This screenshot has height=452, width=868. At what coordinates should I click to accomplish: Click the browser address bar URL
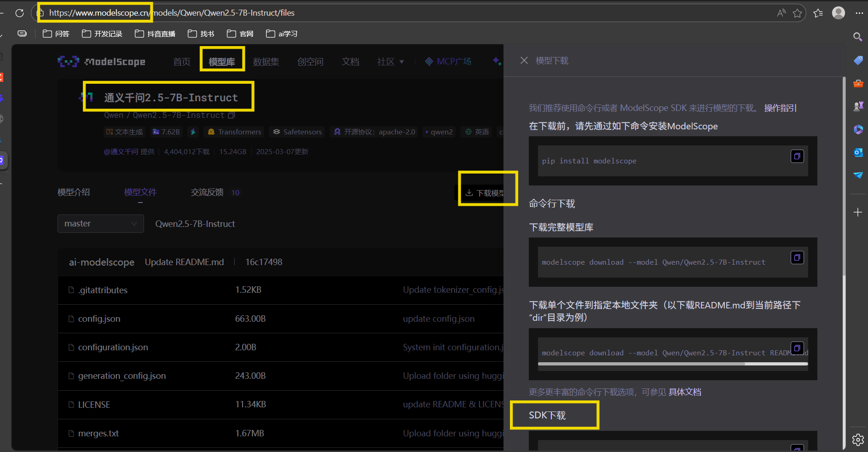pyautogui.click(x=172, y=13)
